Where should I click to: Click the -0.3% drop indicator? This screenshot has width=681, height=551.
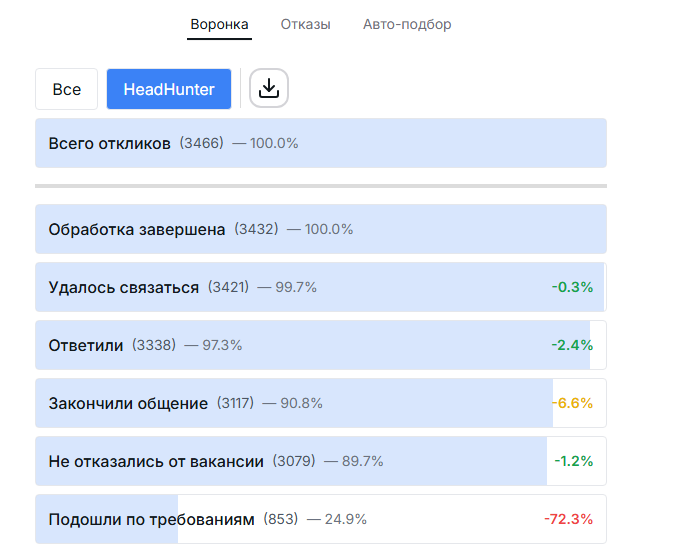click(x=572, y=287)
